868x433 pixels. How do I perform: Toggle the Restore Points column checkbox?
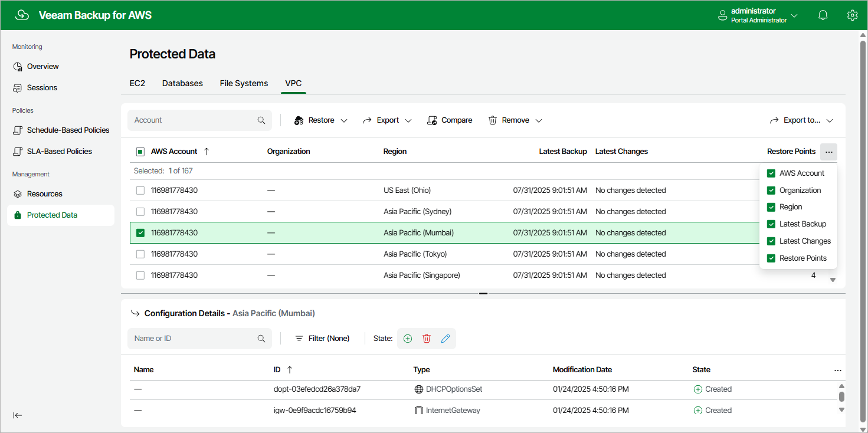771,258
